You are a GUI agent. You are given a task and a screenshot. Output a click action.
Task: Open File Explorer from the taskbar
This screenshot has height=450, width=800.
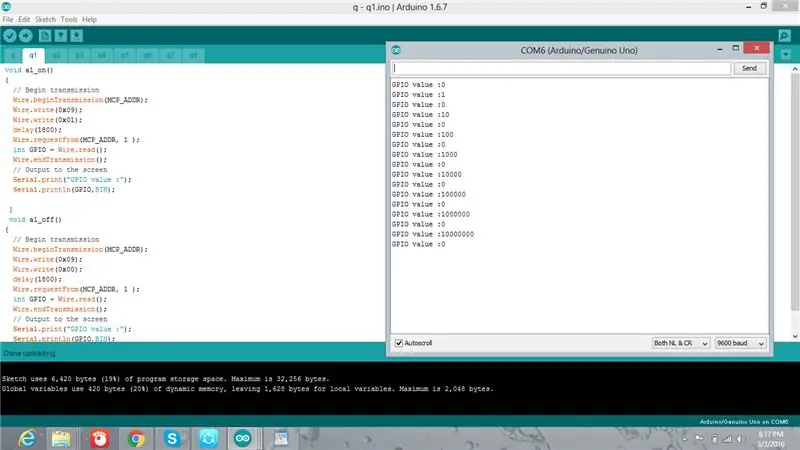point(61,438)
